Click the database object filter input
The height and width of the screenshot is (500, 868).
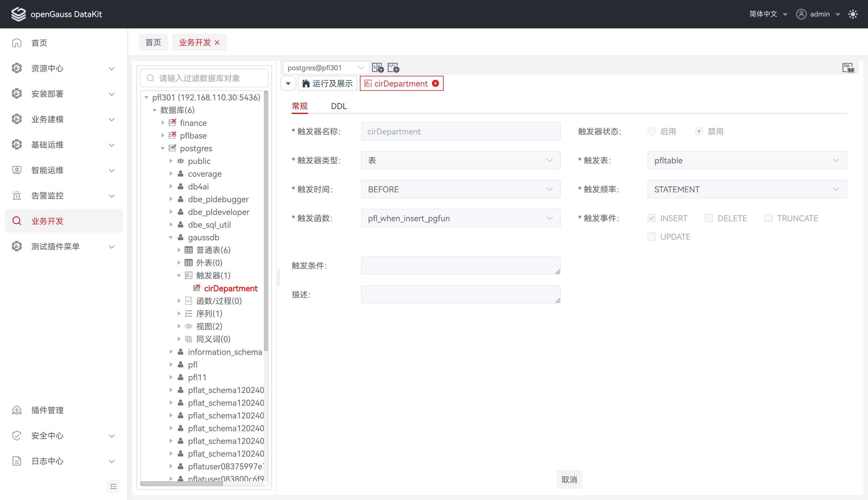[x=204, y=78]
